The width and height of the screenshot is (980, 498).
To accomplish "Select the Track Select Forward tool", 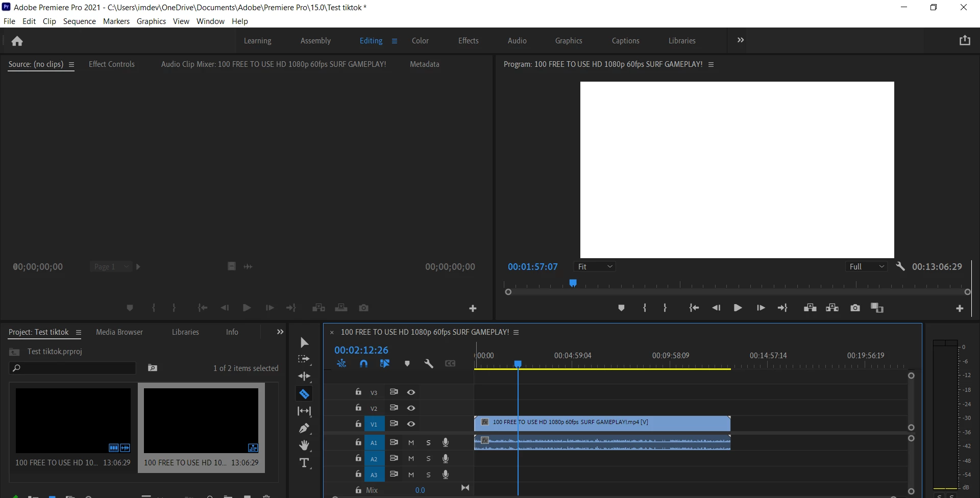I will (304, 359).
